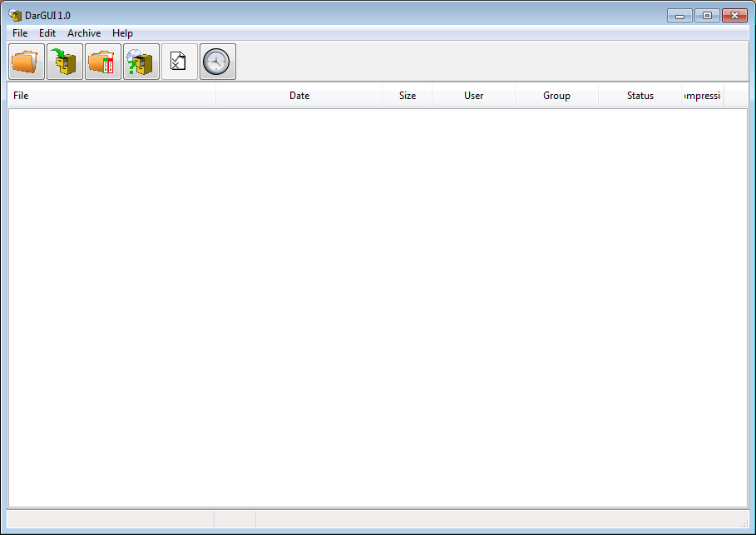Sort by the User column header

473,96
